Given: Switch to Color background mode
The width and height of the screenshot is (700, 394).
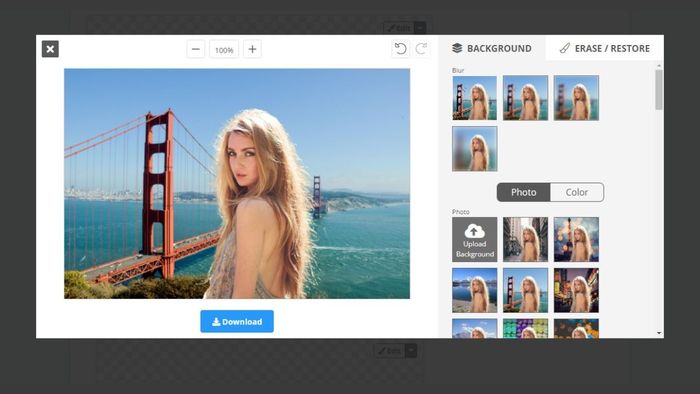Looking at the screenshot, I should coord(577,192).
